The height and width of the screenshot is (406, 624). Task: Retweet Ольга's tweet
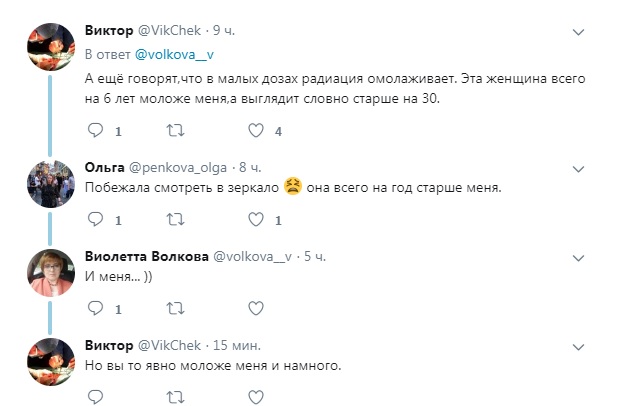pos(174,219)
